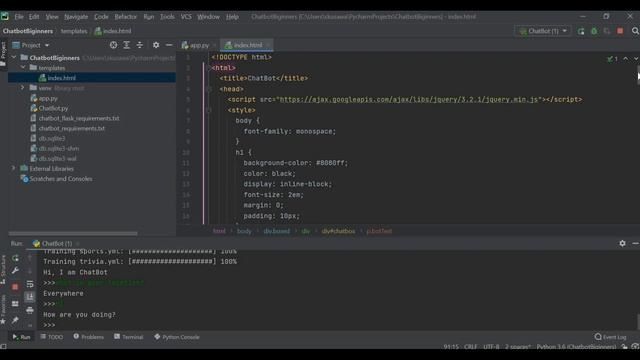Open the Favorites star side panel
Viewport: 640px width, 360px height.
(x=3, y=310)
